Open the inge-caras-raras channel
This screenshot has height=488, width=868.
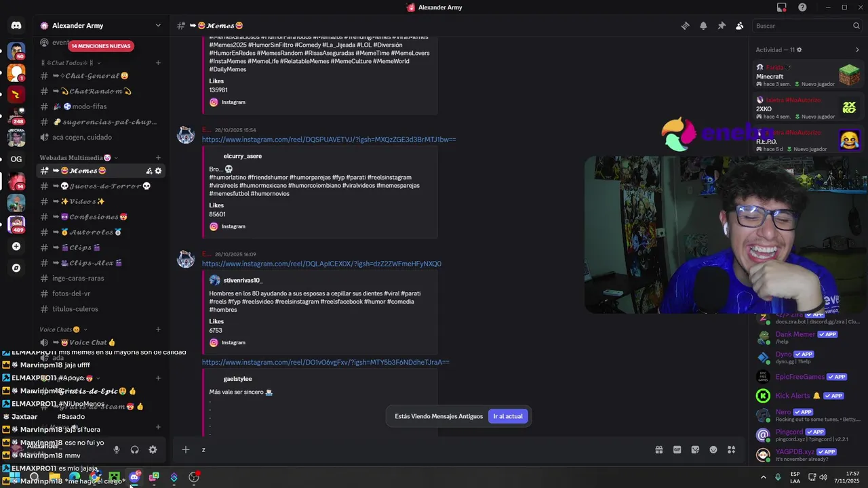100,279
